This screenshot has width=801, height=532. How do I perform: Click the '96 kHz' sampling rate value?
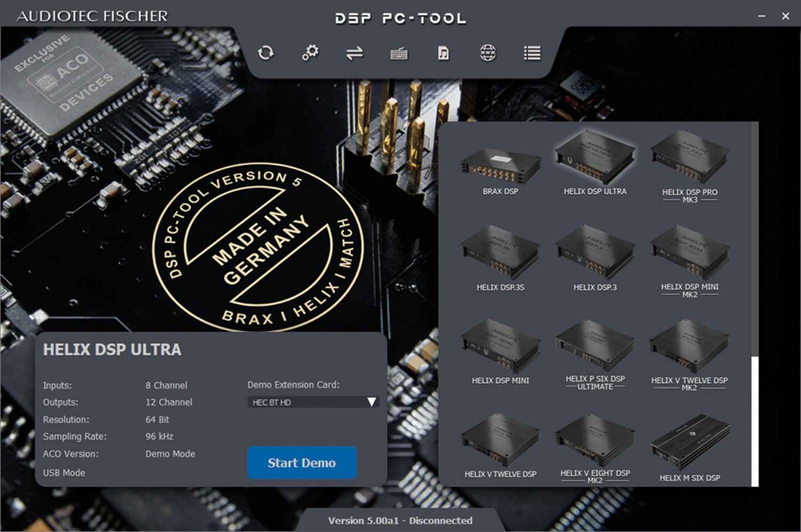pyautogui.click(x=159, y=436)
